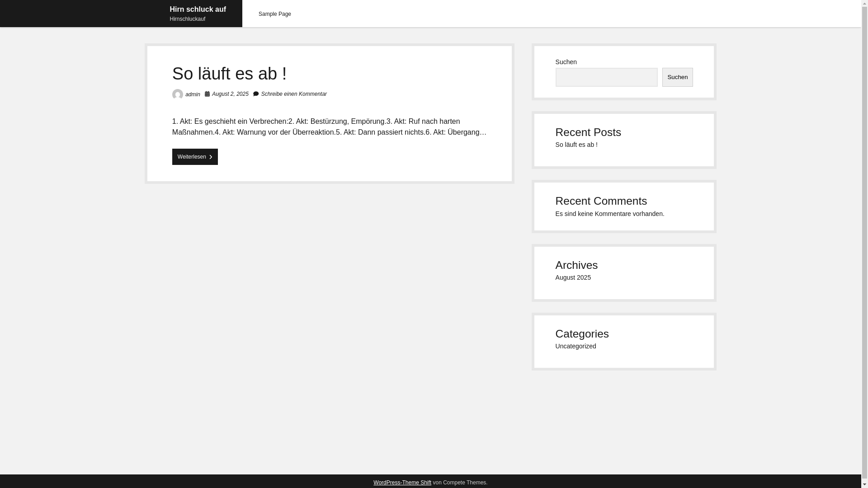
Task: Open the August 2025 archive link
Action: pyautogui.click(x=573, y=277)
